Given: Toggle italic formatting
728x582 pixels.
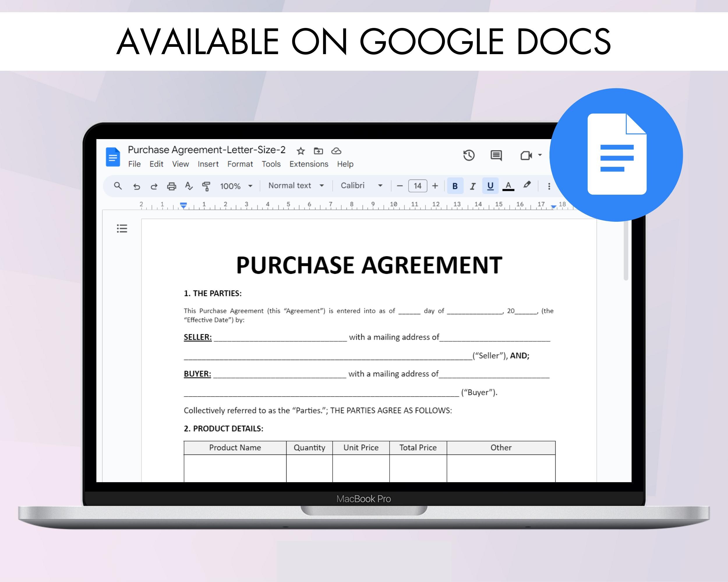Looking at the screenshot, I should (472, 186).
